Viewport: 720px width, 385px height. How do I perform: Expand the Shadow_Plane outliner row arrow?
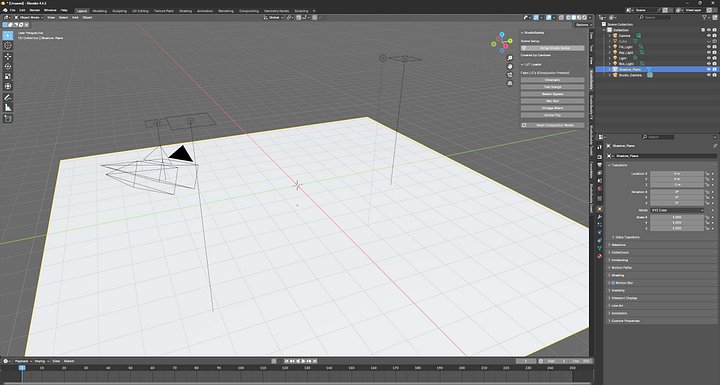tap(610, 69)
